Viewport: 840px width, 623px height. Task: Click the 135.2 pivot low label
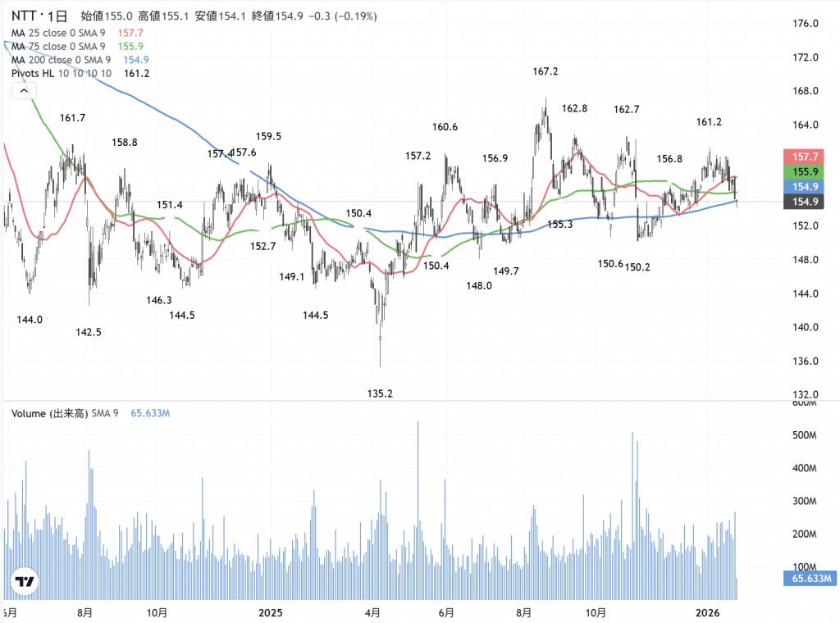click(x=380, y=393)
